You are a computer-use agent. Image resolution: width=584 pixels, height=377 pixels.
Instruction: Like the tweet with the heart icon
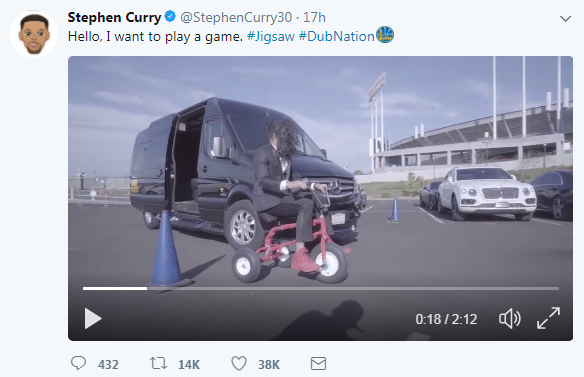point(239,363)
